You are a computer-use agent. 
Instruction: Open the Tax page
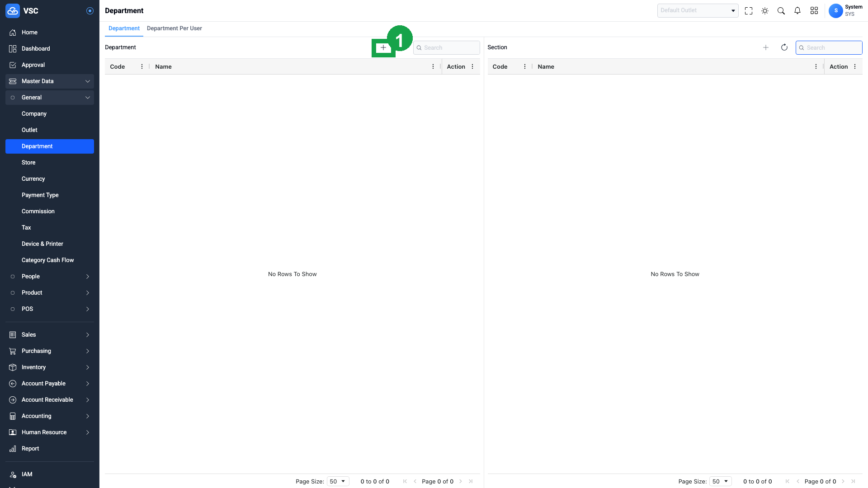(50, 228)
